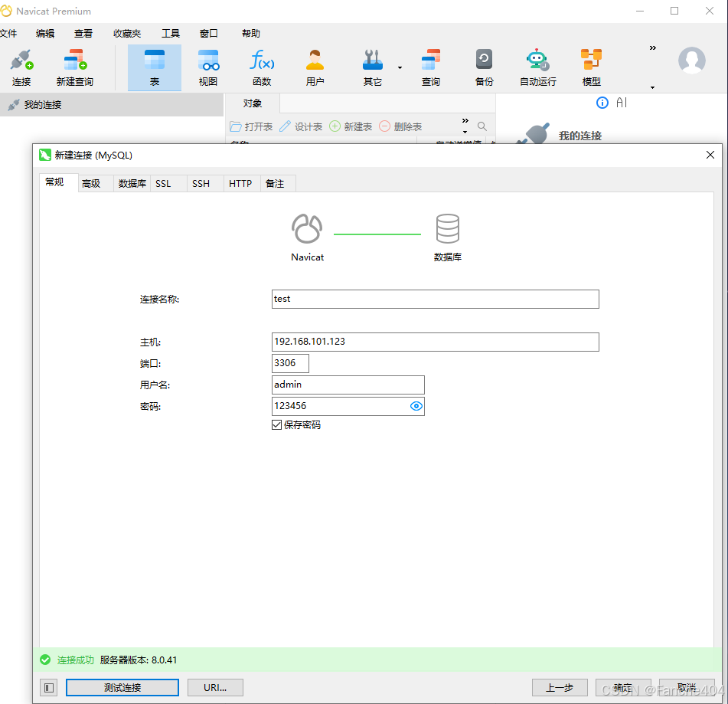Focus the 主机 field with 192.168.101.123
This screenshot has width=728, height=704.
coord(435,342)
